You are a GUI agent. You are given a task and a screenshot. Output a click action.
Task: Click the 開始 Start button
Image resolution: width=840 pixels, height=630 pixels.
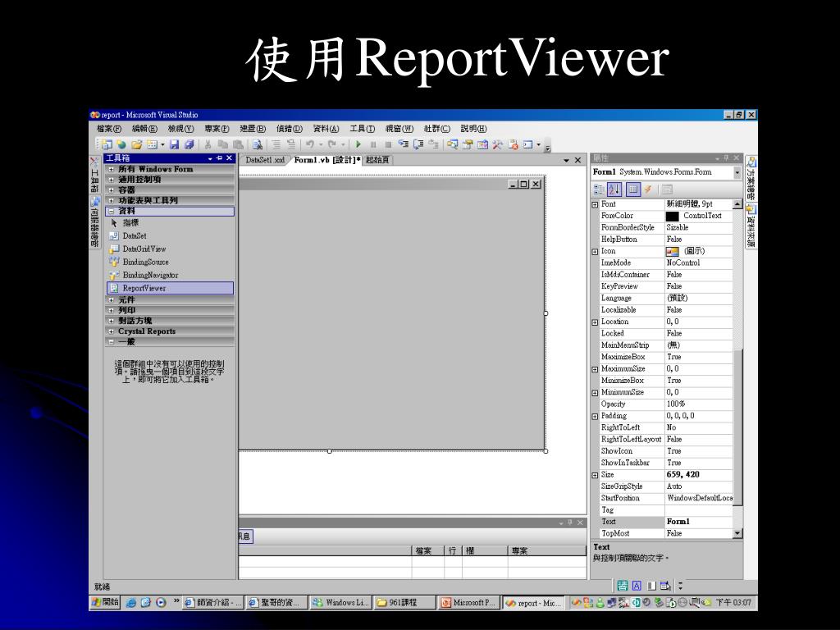tap(105, 602)
